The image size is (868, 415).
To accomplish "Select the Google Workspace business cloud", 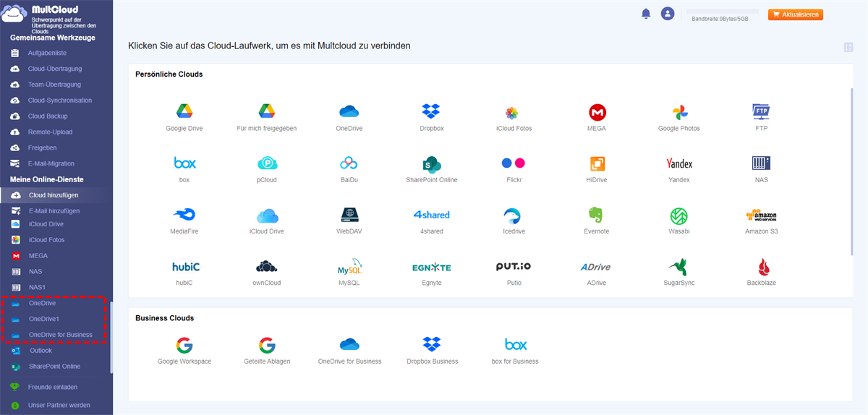I will [184, 344].
